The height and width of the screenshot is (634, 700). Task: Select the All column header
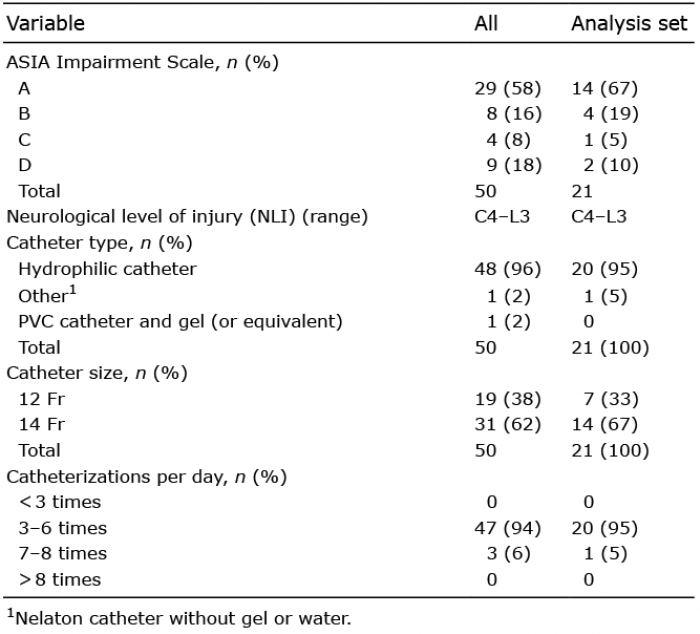point(486,24)
